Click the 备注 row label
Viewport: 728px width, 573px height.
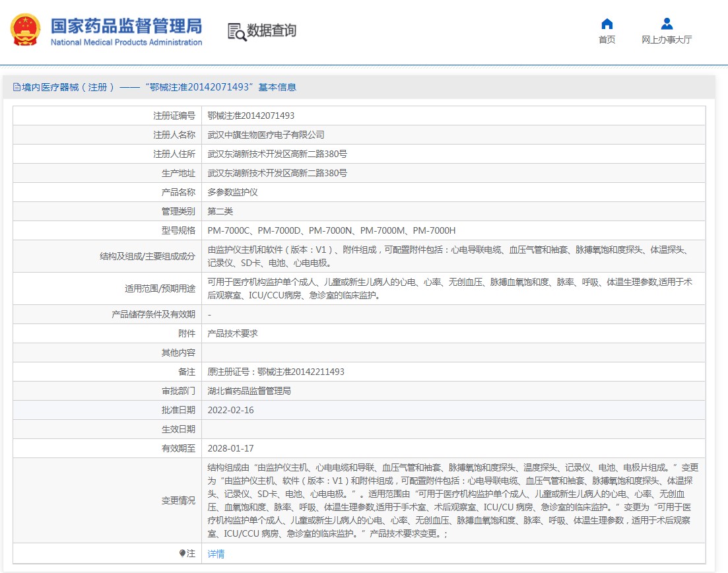click(x=187, y=372)
